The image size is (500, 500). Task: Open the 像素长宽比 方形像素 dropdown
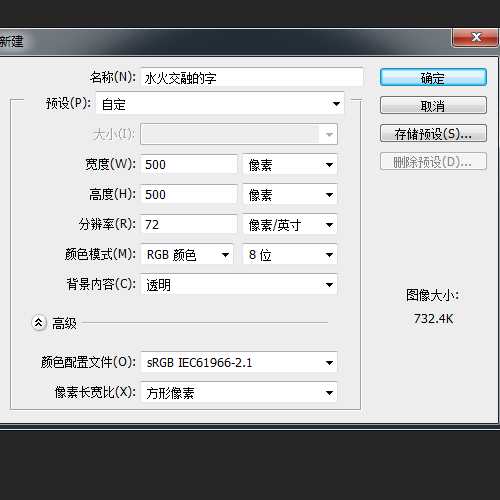coord(239,393)
